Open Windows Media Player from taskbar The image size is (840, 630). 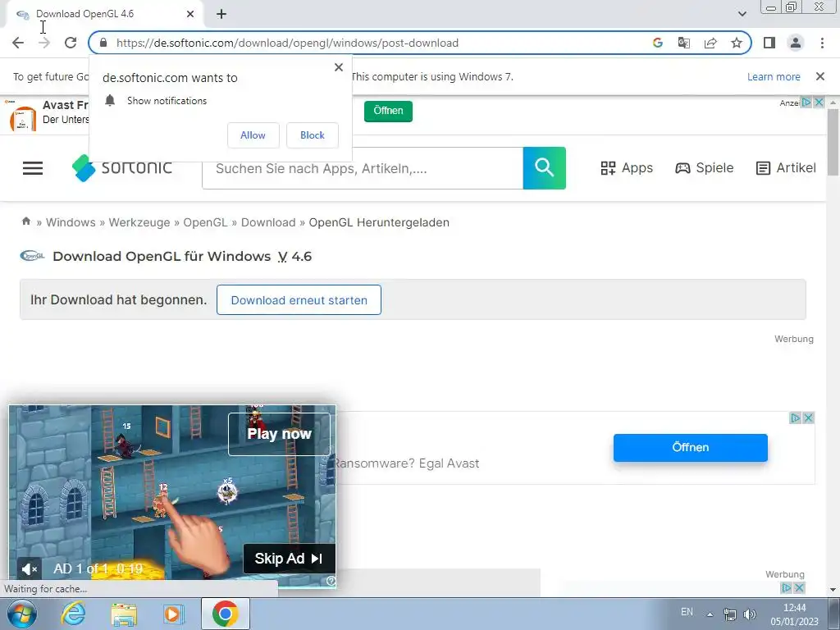click(172, 614)
